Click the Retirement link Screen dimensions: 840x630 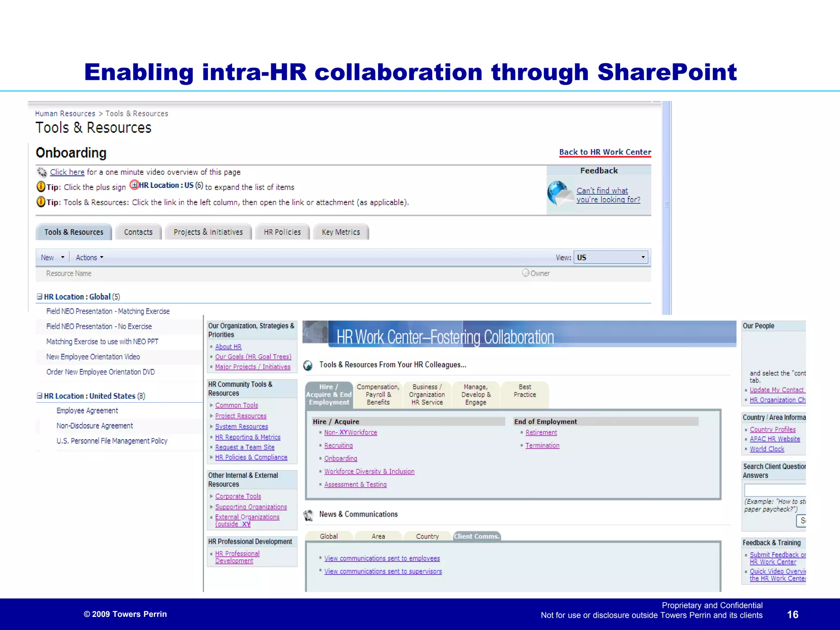(541, 433)
